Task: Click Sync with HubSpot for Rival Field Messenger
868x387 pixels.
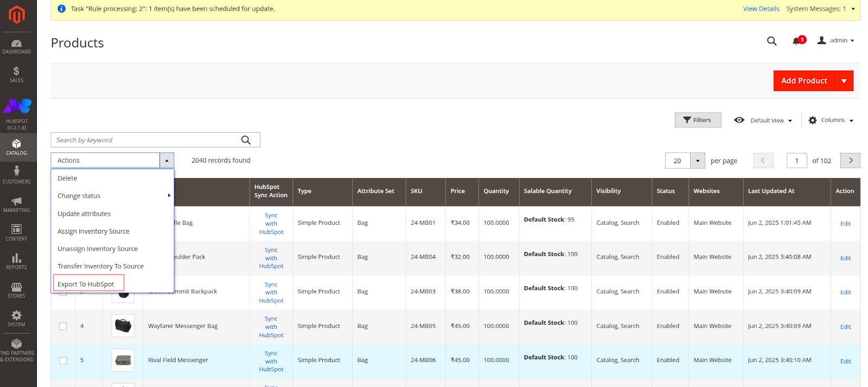Action: point(271,361)
